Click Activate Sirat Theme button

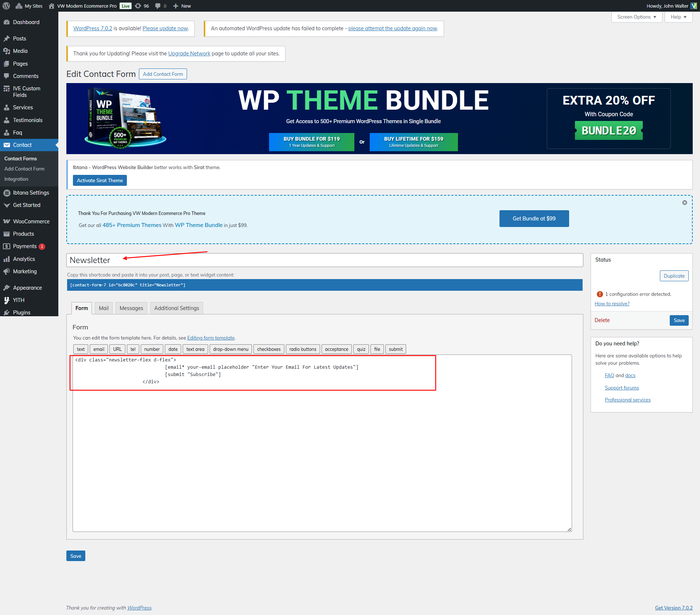point(100,180)
